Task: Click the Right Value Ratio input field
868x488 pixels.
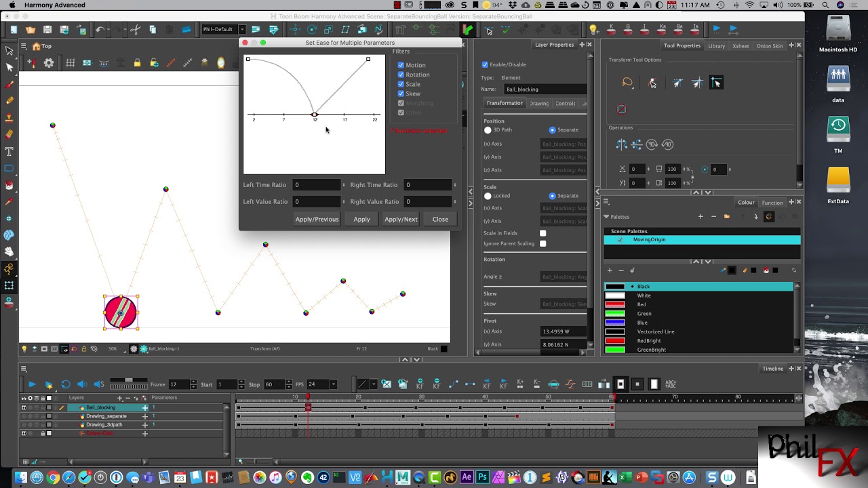Action: [x=428, y=202]
